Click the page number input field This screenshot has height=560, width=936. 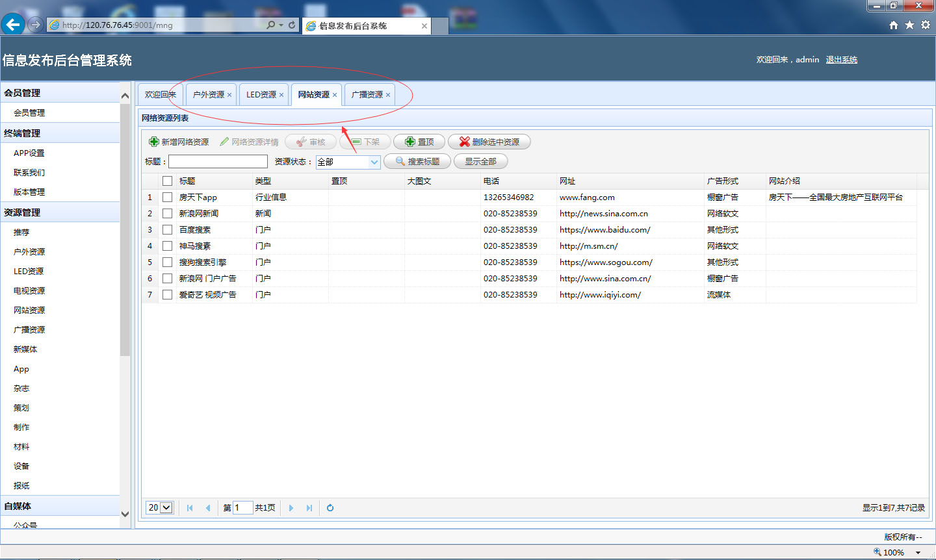(x=242, y=508)
